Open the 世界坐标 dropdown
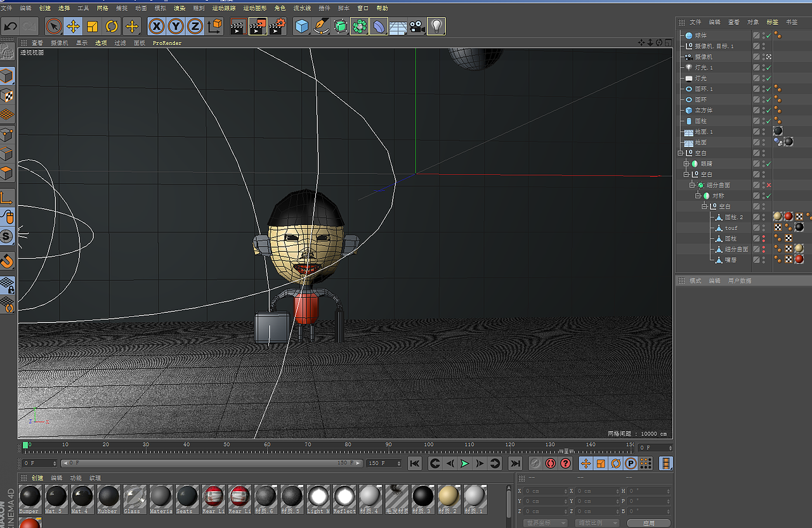Image resolution: width=812 pixels, height=528 pixels. coord(546,523)
